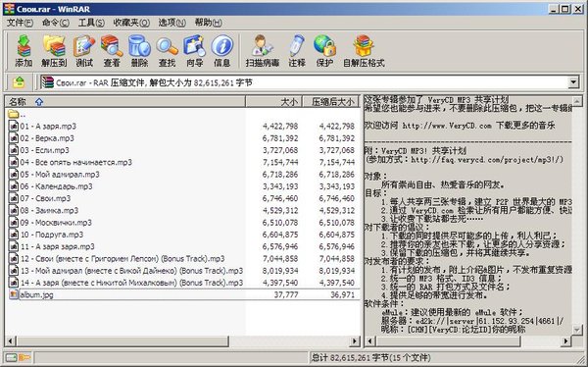Click comment pane scroll right arrow
Screen dimensions: 588x367
point(566,341)
